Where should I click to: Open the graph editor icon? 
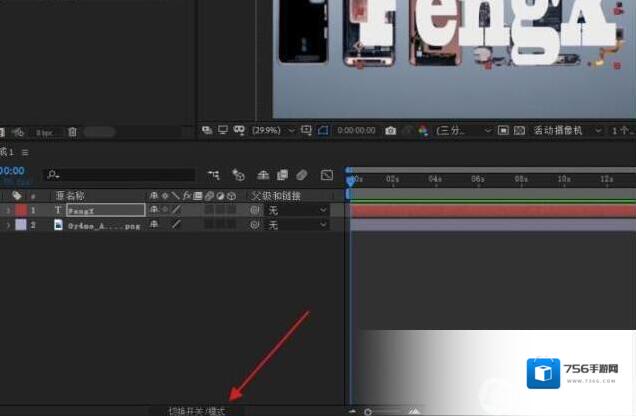pos(326,175)
